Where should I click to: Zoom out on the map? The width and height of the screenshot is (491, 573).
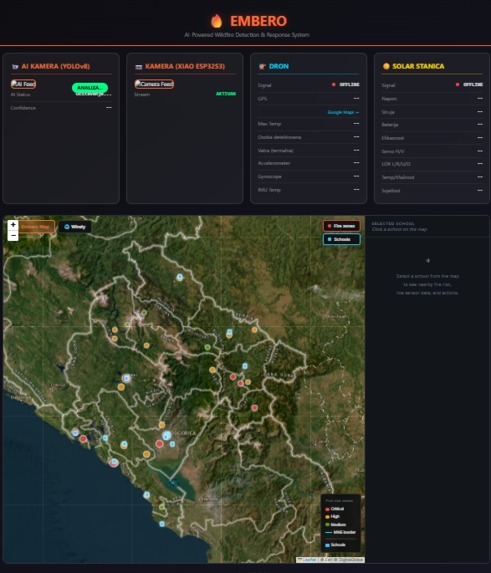[13, 235]
